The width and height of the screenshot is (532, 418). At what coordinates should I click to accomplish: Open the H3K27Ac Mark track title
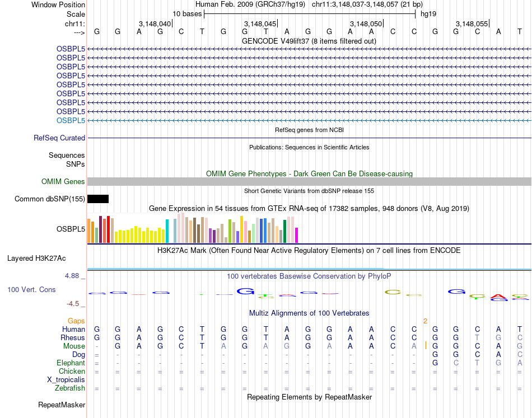tap(309, 251)
